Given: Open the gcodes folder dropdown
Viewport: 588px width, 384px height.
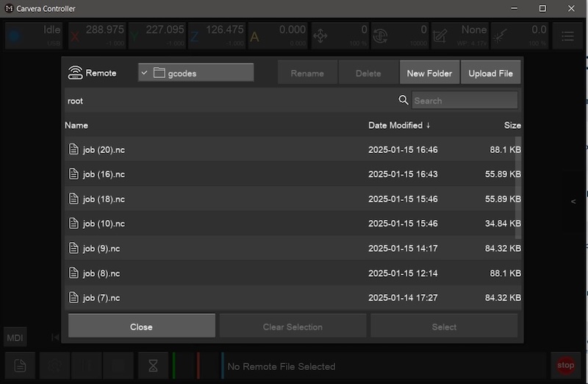Looking at the screenshot, I should (196, 72).
